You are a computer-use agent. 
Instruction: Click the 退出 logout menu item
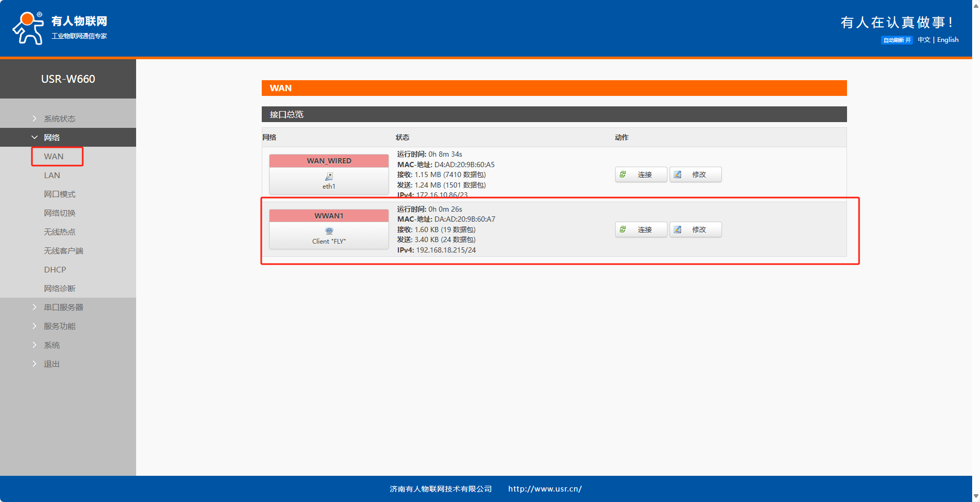click(52, 364)
